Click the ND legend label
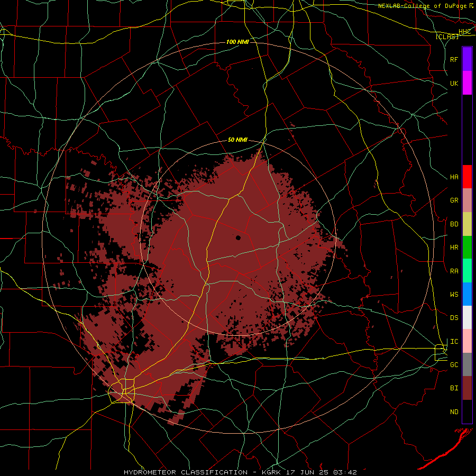This screenshot has width=476, height=476. (454, 412)
